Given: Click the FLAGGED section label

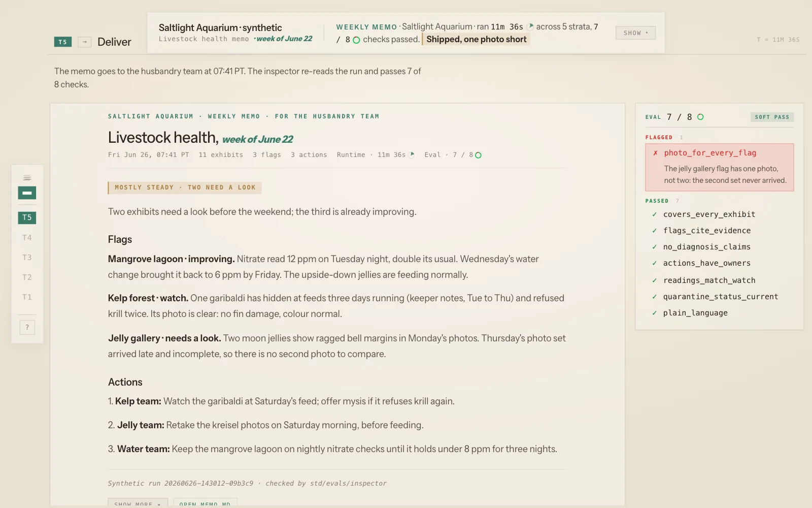Looking at the screenshot, I should (659, 138).
